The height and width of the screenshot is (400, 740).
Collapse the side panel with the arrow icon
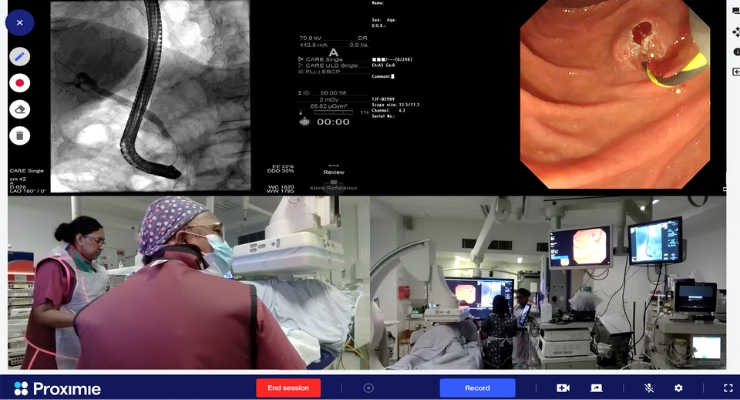pyautogui.click(x=736, y=72)
